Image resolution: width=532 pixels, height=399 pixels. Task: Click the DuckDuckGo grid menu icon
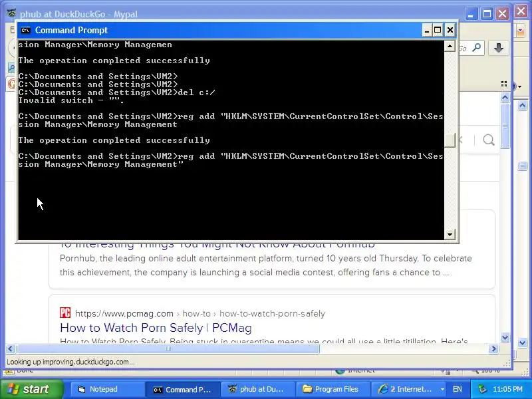pyautogui.click(x=504, y=84)
